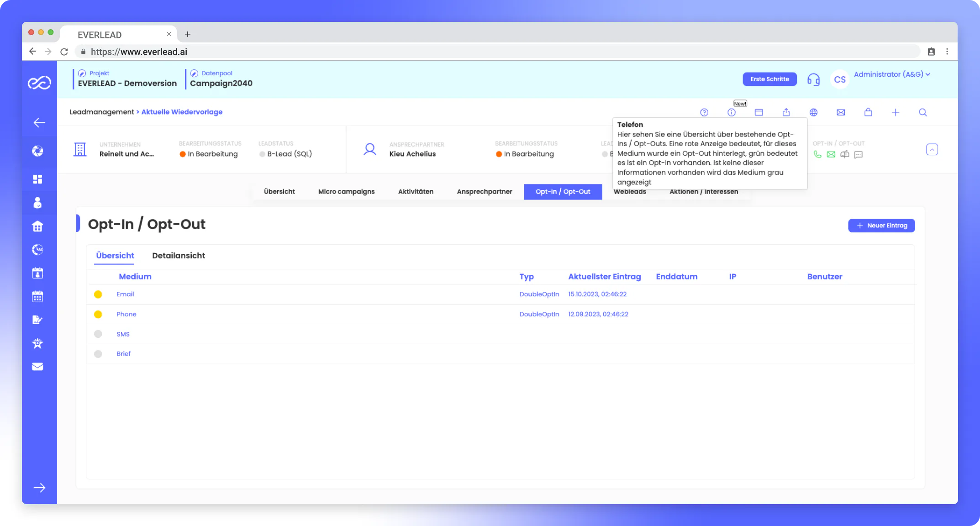Expand sidebar with bottom right arrow
This screenshot has height=526, width=980.
coord(39,488)
